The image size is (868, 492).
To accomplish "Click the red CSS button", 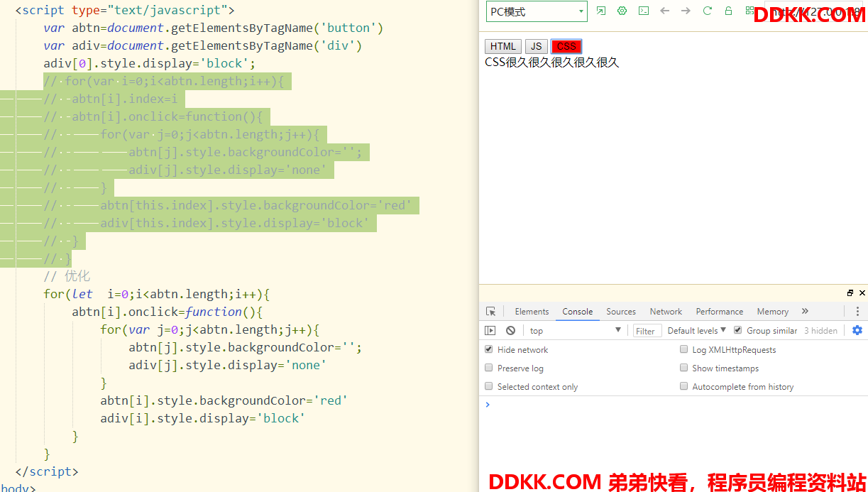I will [x=566, y=46].
